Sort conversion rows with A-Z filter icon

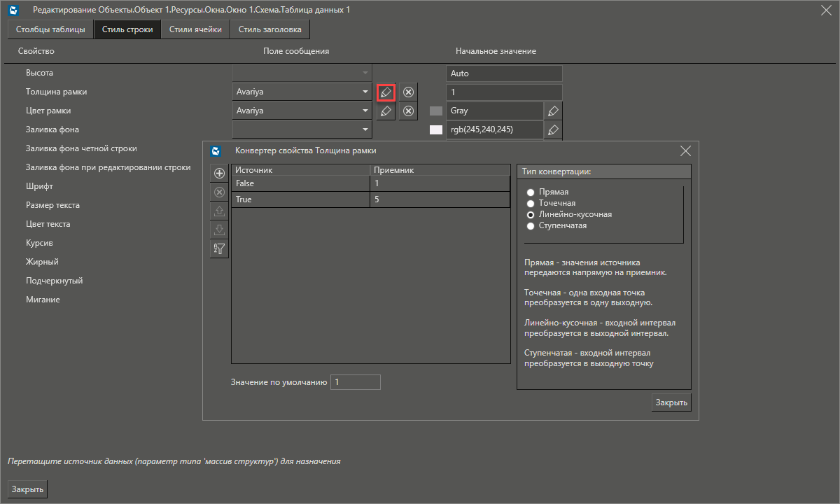(x=219, y=248)
